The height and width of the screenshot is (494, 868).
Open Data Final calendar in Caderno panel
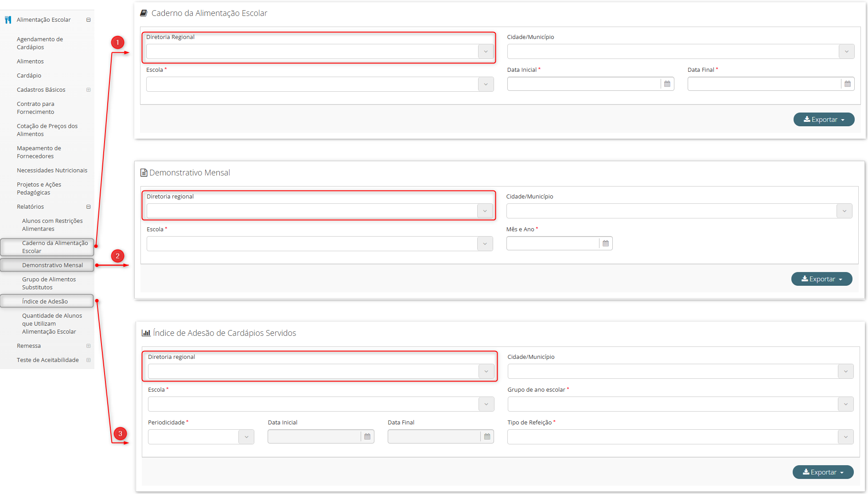[848, 84]
